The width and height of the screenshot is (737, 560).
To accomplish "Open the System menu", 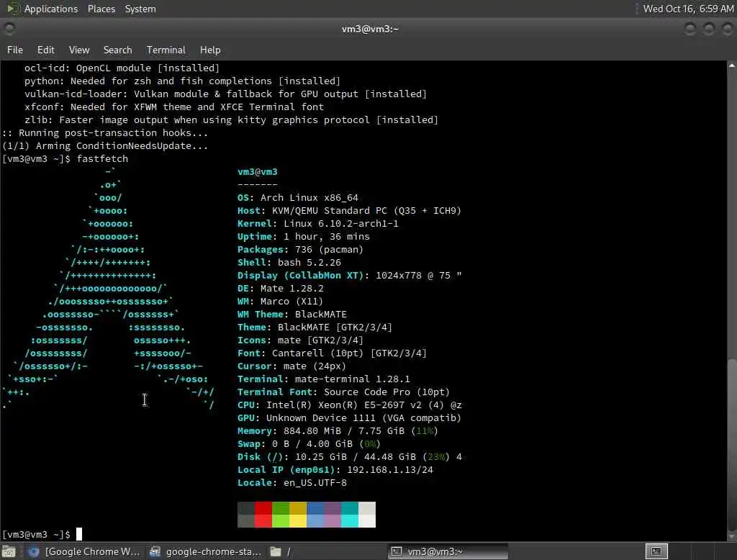I will (140, 9).
